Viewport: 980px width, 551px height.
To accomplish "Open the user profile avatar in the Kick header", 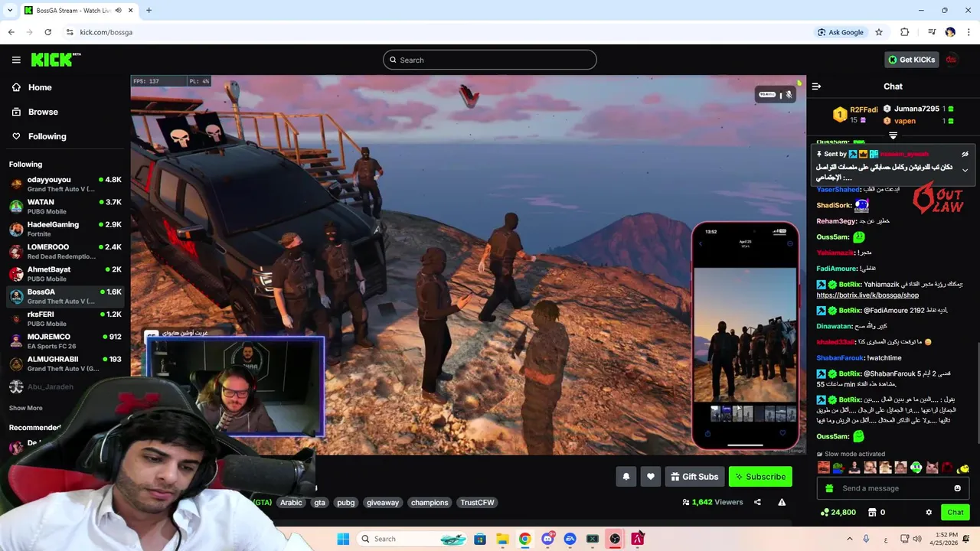I will 951,60.
